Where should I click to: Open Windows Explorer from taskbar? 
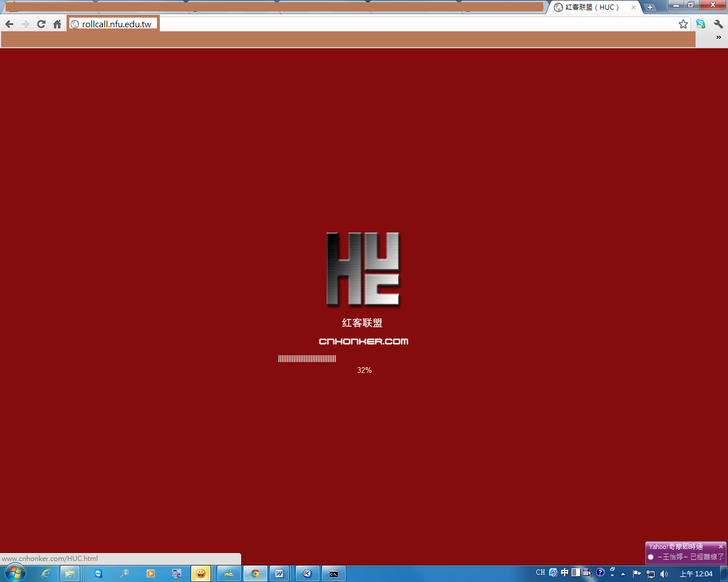[x=70, y=573]
